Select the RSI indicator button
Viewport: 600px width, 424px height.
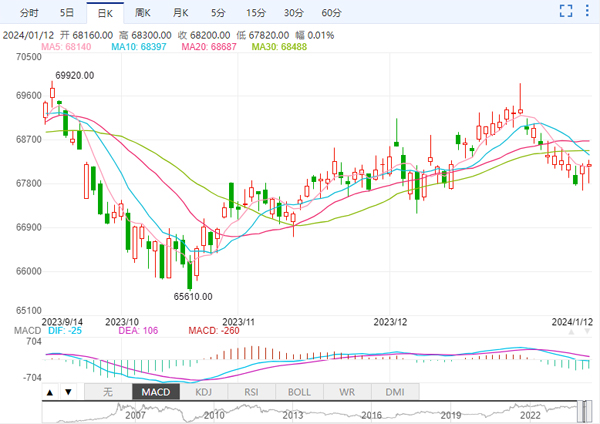251,392
